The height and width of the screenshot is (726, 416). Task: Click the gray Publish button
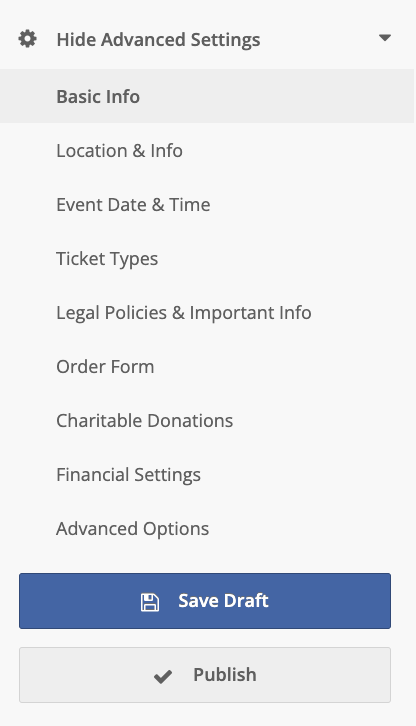click(205, 675)
